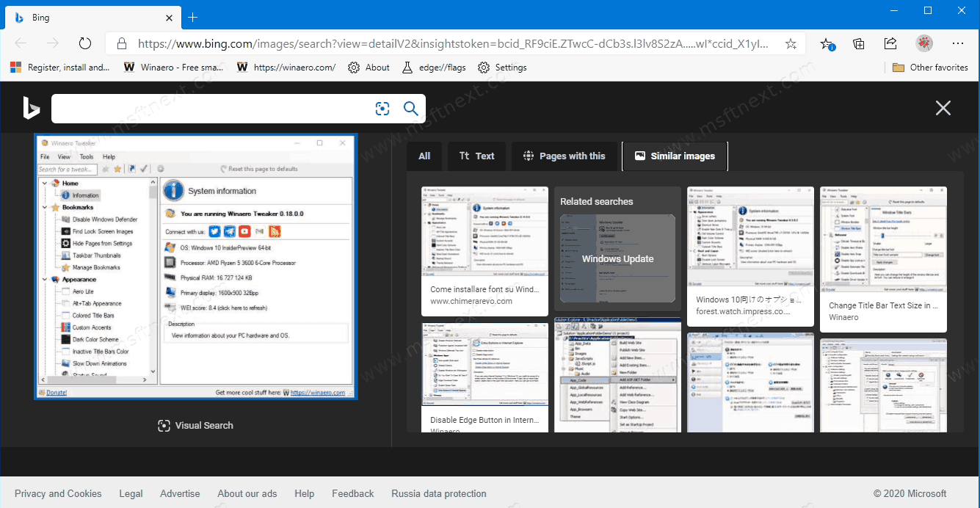
Task: View site info via the lock icon
Action: [122, 44]
